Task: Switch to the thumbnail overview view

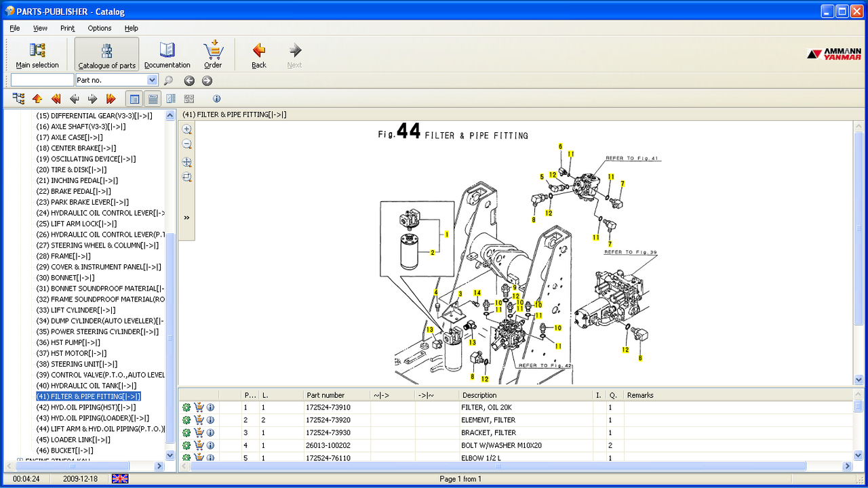Action: point(189,99)
